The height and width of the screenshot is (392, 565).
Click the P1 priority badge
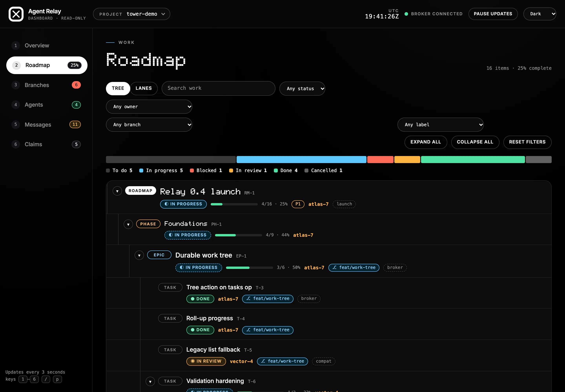point(298,204)
